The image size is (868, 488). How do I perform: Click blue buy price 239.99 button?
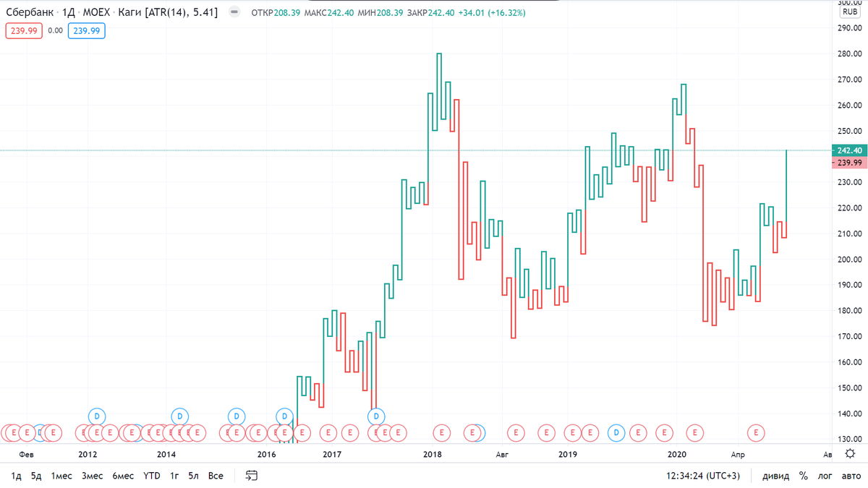(85, 30)
